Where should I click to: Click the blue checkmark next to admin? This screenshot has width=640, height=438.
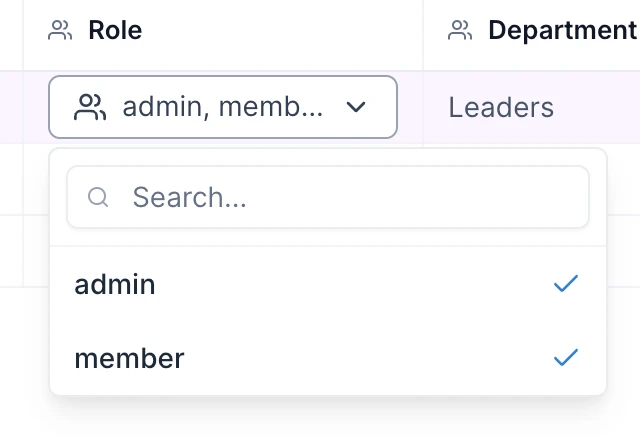[x=566, y=284]
